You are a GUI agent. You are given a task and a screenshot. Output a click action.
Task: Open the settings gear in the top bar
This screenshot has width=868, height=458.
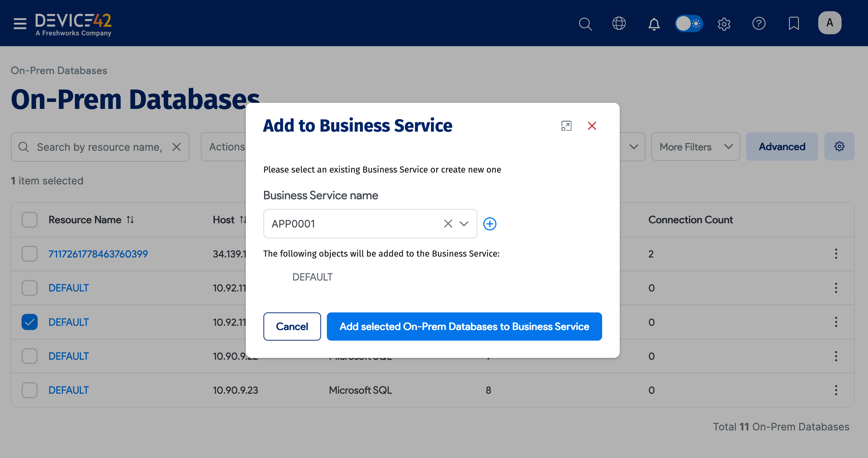pyautogui.click(x=724, y=24)
